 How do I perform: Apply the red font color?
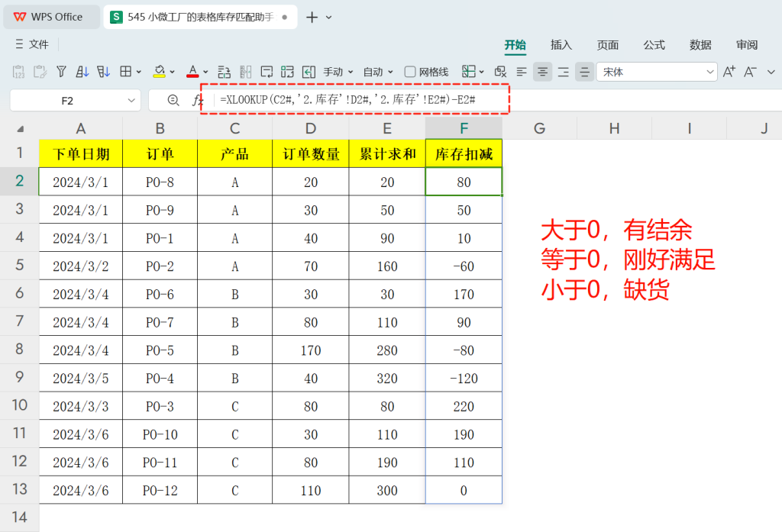192,72
